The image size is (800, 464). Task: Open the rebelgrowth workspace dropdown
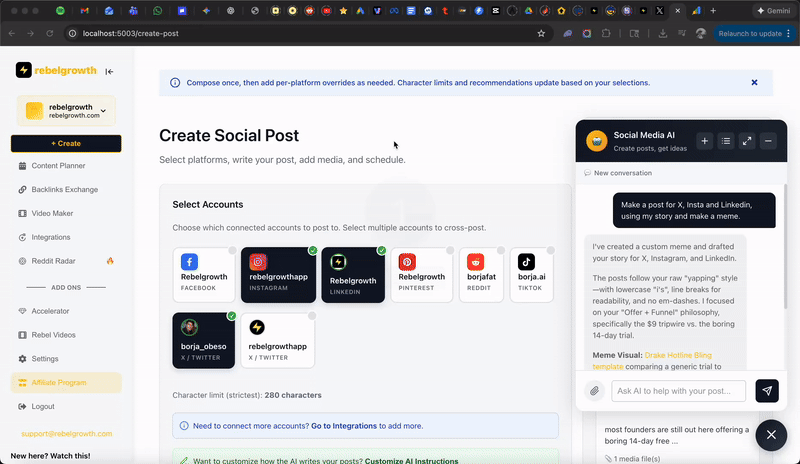tap(66, 111)
